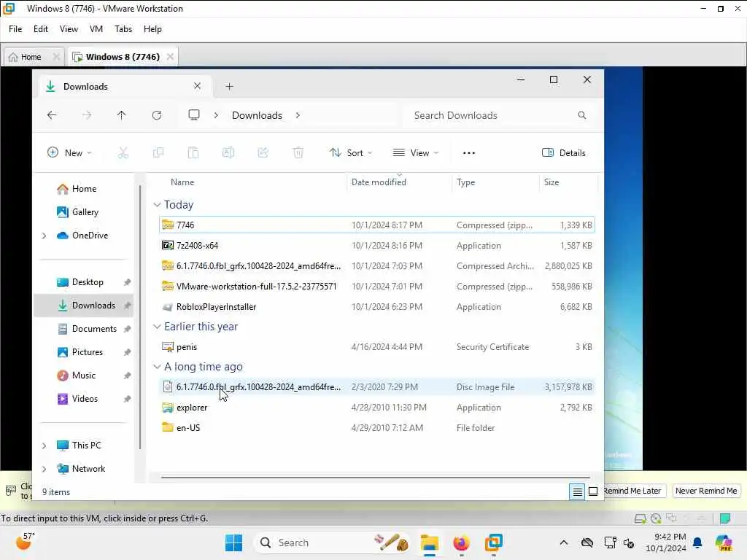This screenshot has width=747, height=560.
Task: Open Pictures quick access folder
Action: pos(83,352)
